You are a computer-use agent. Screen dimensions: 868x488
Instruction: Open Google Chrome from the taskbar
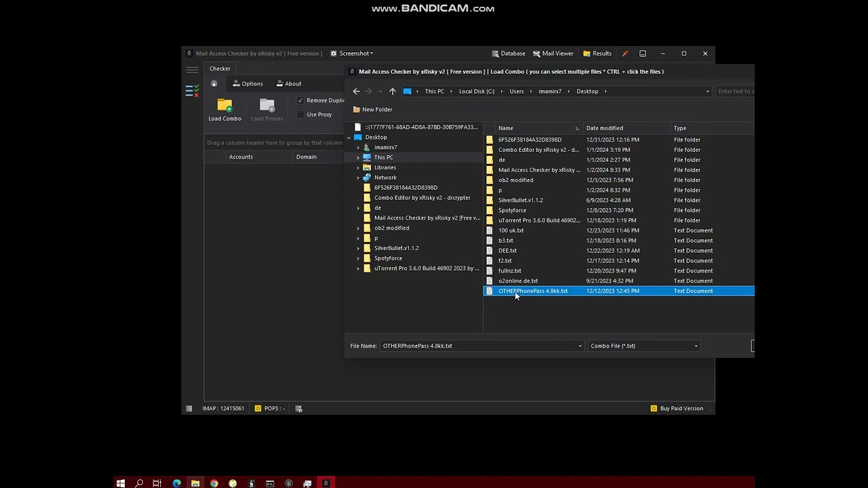(x=214, y=483)
